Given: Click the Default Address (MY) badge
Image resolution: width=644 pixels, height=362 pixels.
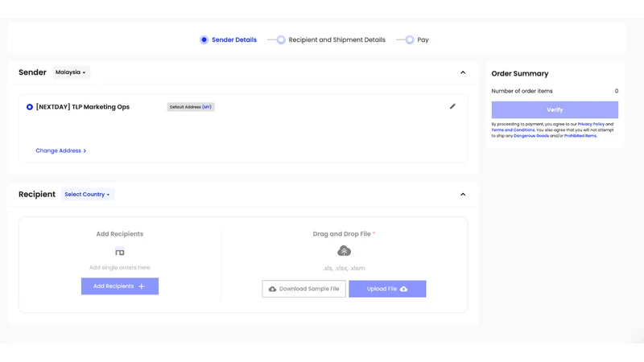Looking at the screenshot, I should [x=191, y=107].
